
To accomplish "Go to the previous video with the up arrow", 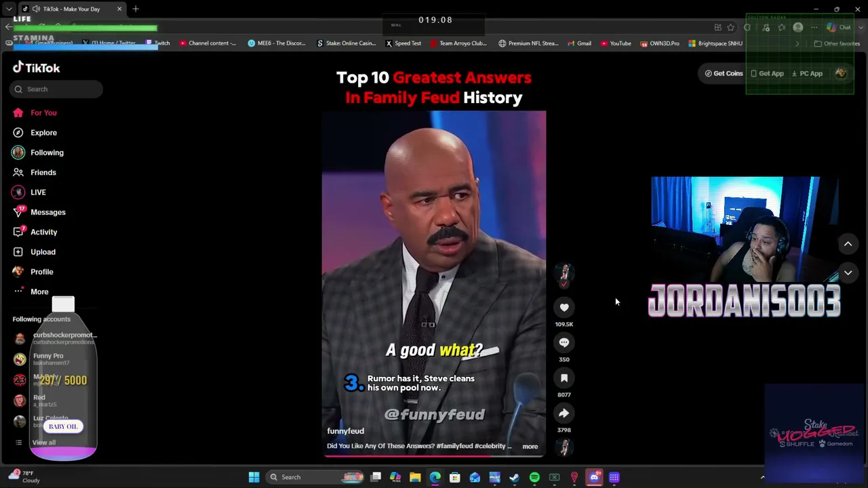I will pos(848,244).
